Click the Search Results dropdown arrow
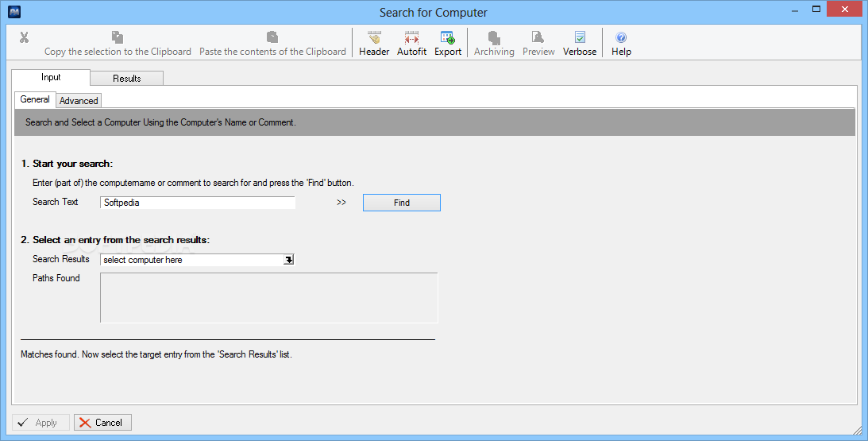 point(288,260)
